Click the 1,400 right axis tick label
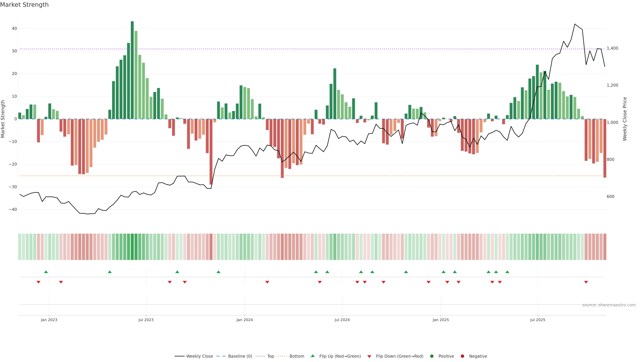 (612, 48)
